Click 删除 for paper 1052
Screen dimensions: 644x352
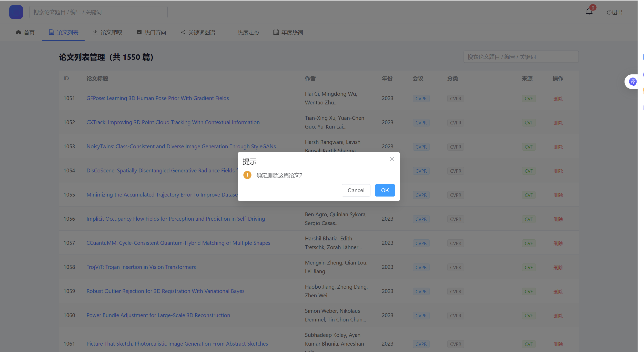coord(558,123)
